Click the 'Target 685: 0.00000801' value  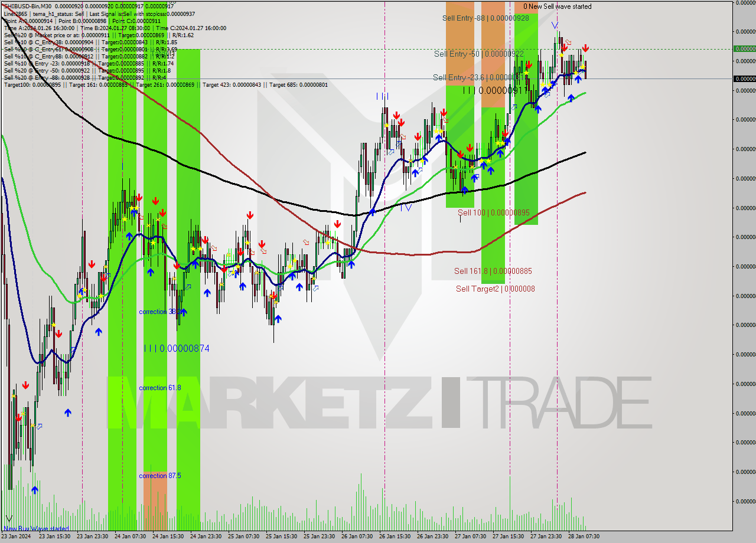tap(298, 85)
